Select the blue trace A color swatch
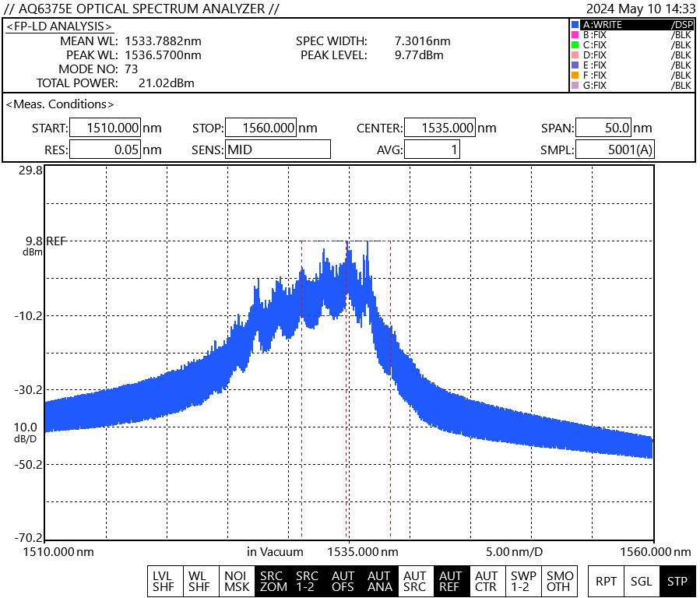The width and height of the screenshot is (700, 598). (575, 25)
